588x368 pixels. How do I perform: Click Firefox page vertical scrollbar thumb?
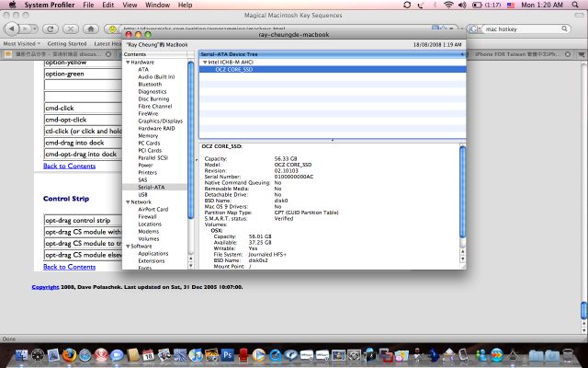point(583,310)
